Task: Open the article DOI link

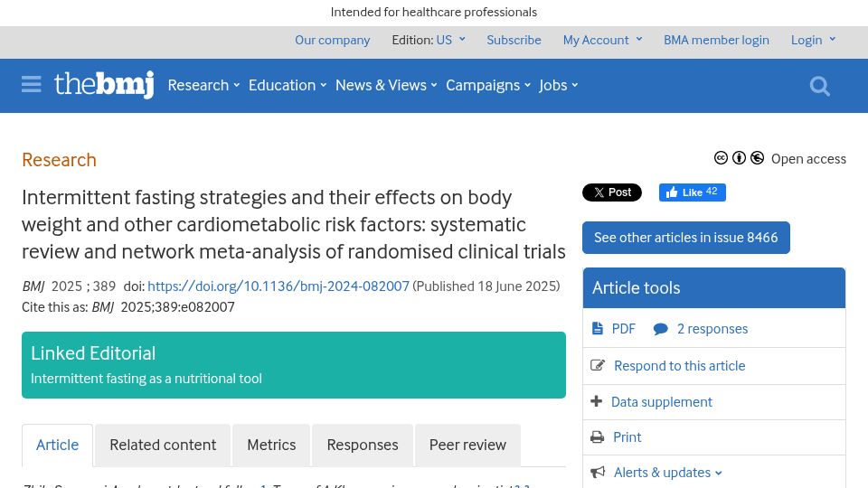Action: pyautogui.click(x=278, y=286)
